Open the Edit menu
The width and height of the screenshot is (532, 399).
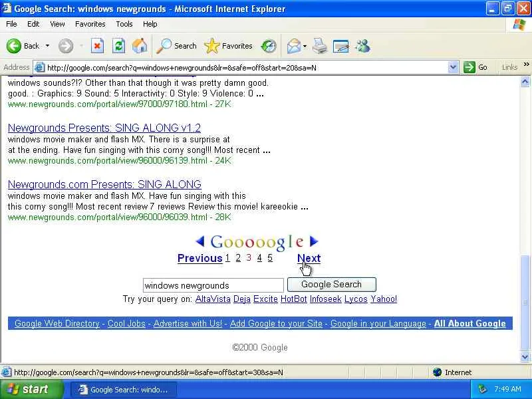pos(33,24)
